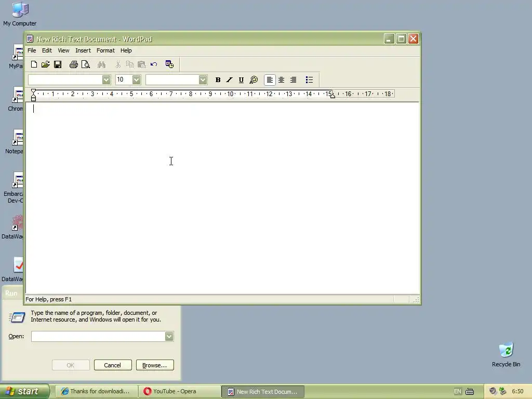This screenshot has width=532, height=399.
Task: Click the network tray icon beside the clock
Action: [x=502, y=391]
